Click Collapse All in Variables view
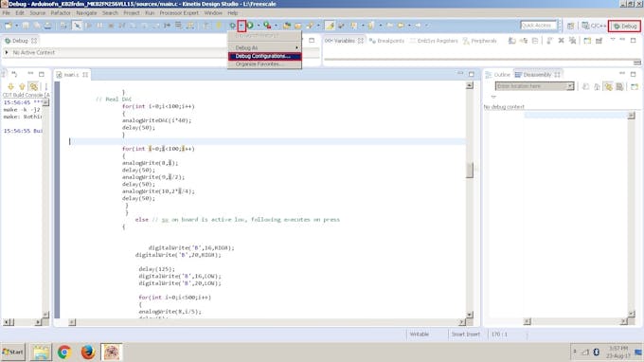The width and height of the screenshot is (644, 362). (x=535, y=41)
